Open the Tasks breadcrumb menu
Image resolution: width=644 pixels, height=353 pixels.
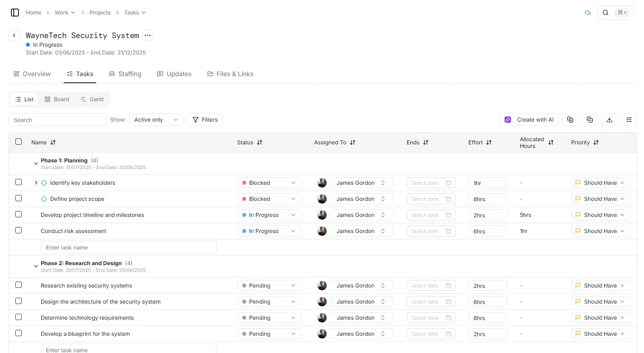(x=135, y=13)
